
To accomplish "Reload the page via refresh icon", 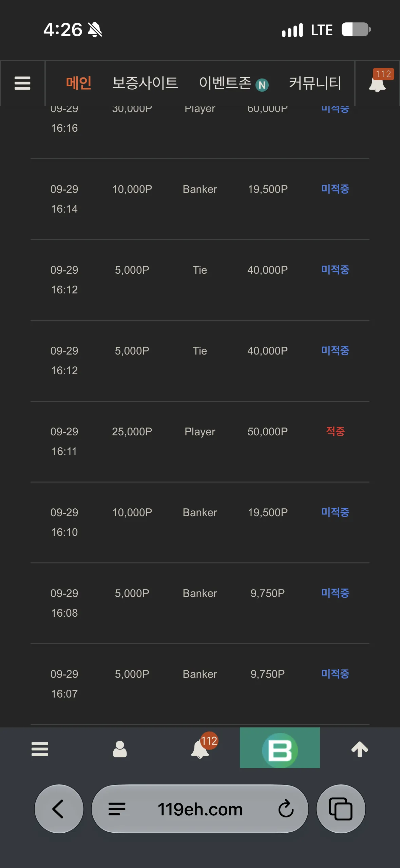I will [286, 809].
